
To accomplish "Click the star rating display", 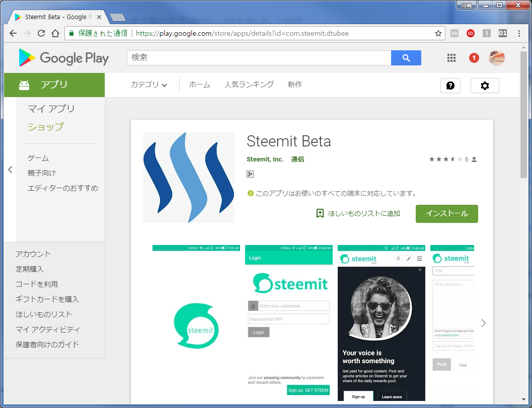I will (445, 159).
